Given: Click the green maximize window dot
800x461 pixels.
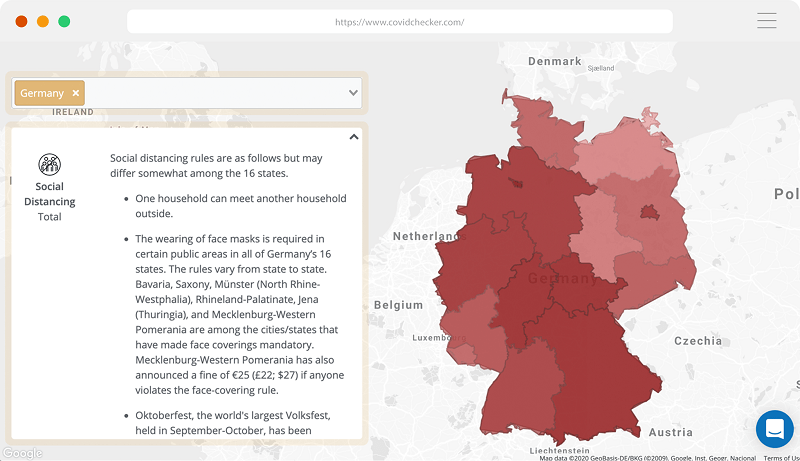Looking at the screenshot, I should pyautogui.click(x=64, y=21).
